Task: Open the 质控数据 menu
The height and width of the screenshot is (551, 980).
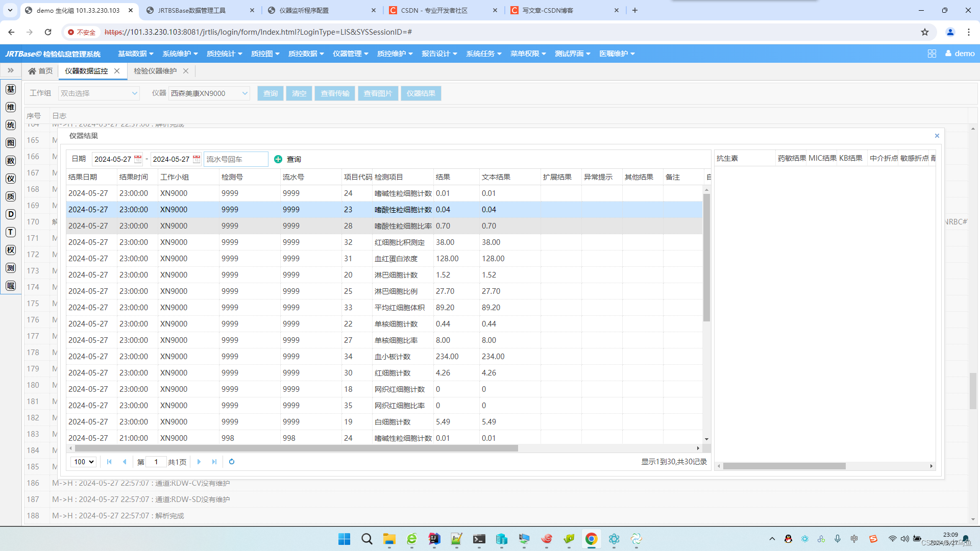Action: (306, 54)
